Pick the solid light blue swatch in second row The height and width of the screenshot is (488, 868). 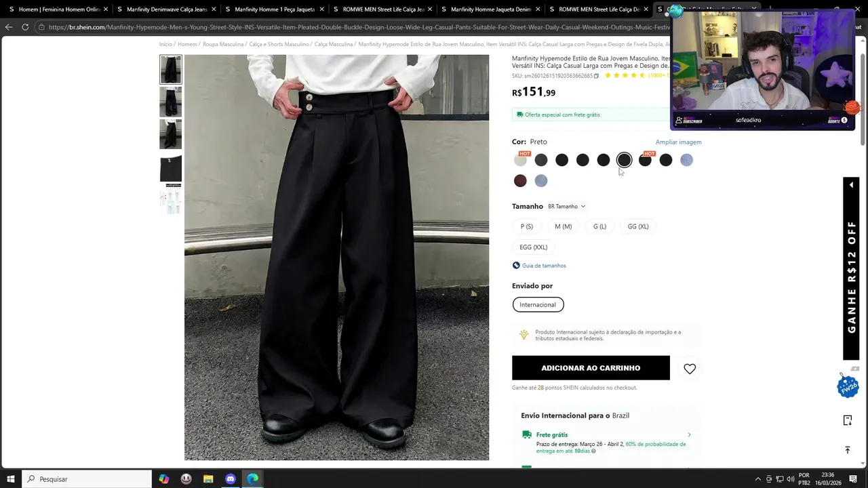(x=541, y=181)
